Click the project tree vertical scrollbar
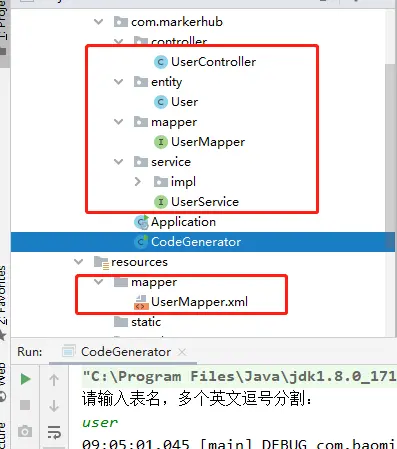Screen dimensions: 397x449 (x=390, y=147)
